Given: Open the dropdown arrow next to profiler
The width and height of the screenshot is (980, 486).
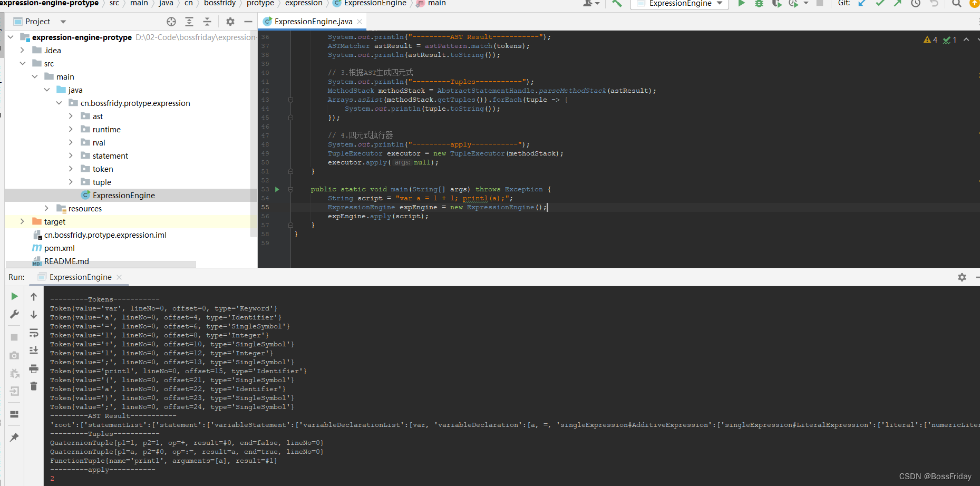Looking at the screenshot, I should [806, 3].
